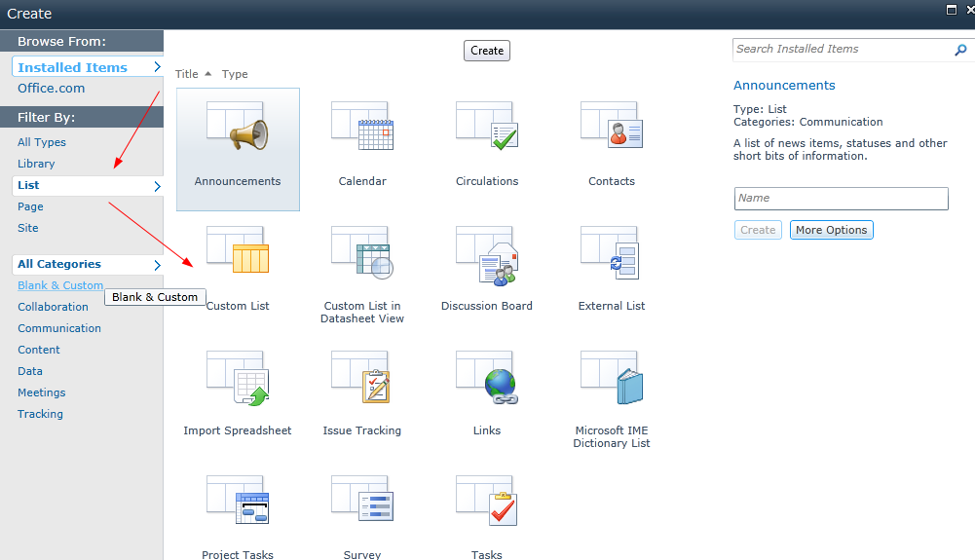
Task: Filter templates by List type
Action: (x=28, y=185)
